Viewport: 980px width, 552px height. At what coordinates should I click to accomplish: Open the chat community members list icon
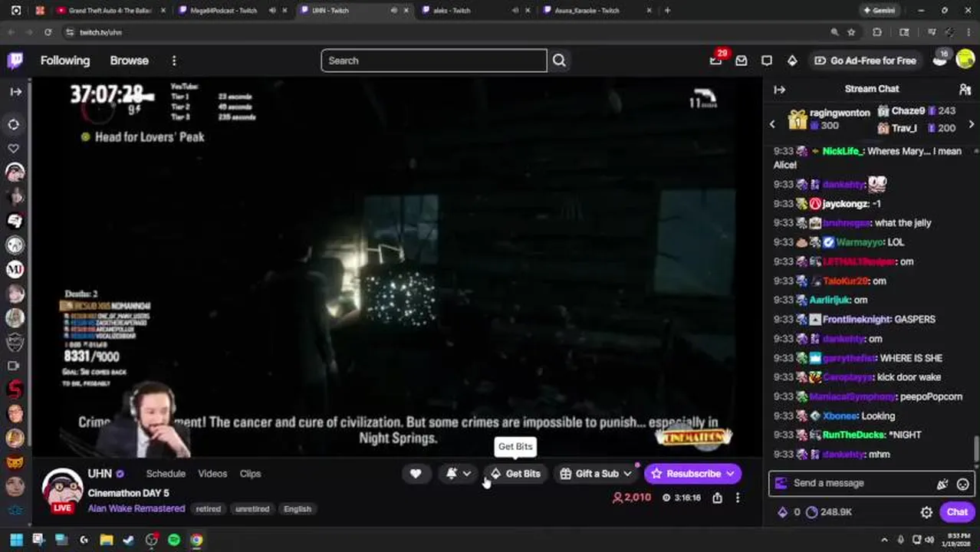pos(965,90)
